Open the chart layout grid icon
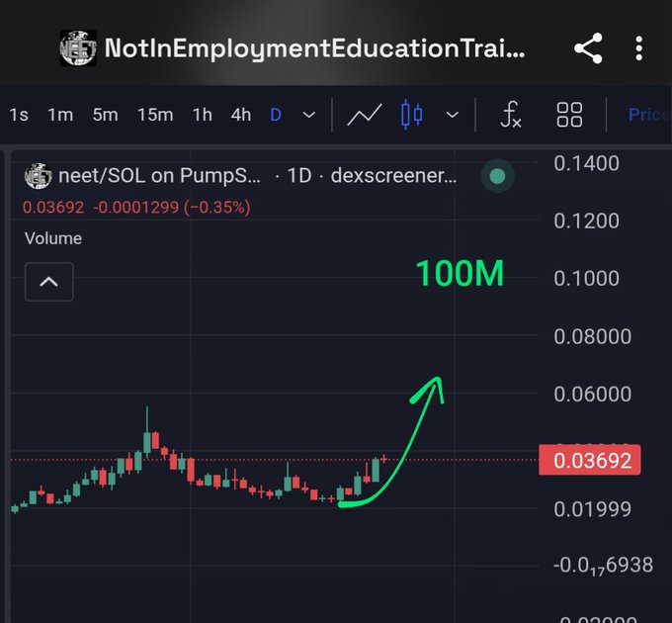Image resolution: width=672 pixels, height=623 pixels. [x=569, y=115]
